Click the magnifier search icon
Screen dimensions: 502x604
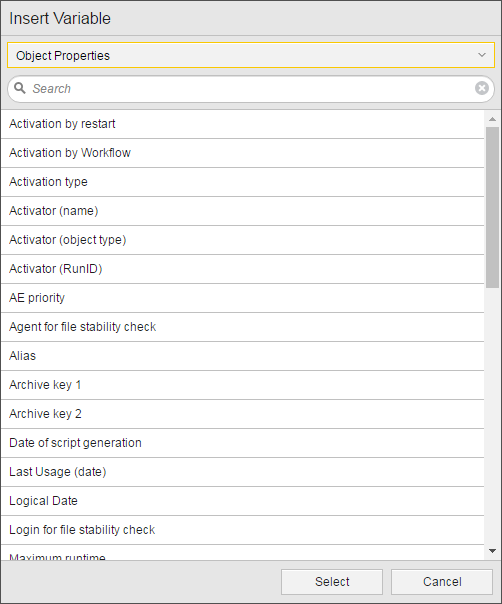(20, 88)
